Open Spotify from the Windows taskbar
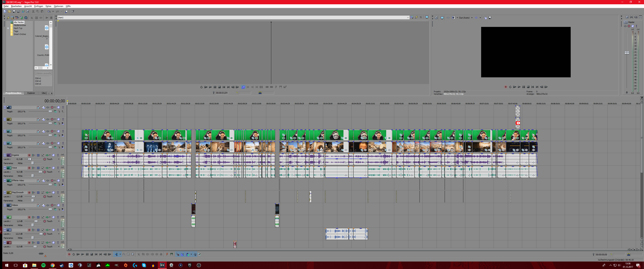This screenshot has height=269, width=644. 43,265
